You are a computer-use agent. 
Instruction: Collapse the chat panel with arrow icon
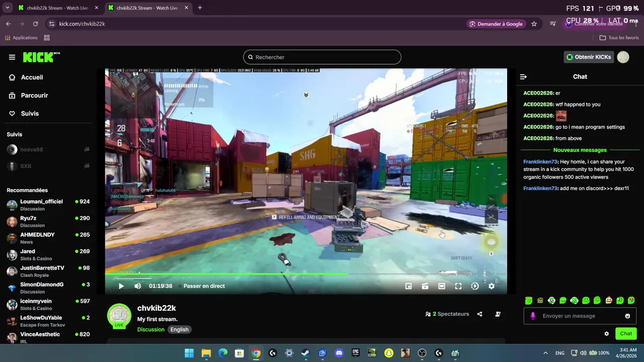[523, 77]
